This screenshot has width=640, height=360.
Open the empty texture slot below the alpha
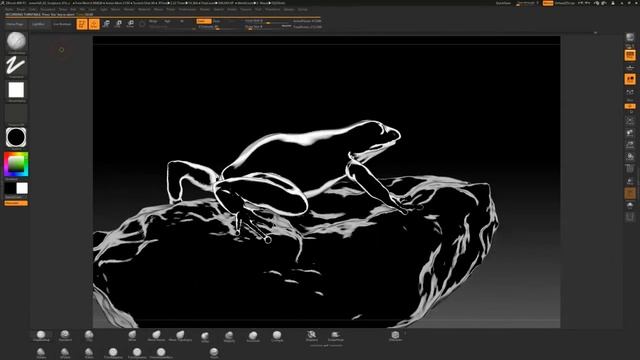(x=16, y=114)
